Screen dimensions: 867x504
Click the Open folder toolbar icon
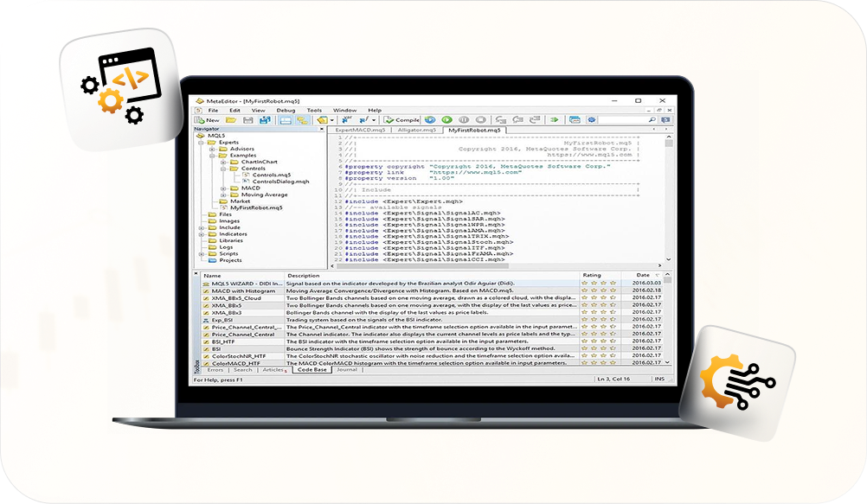[x=231, y=120]
